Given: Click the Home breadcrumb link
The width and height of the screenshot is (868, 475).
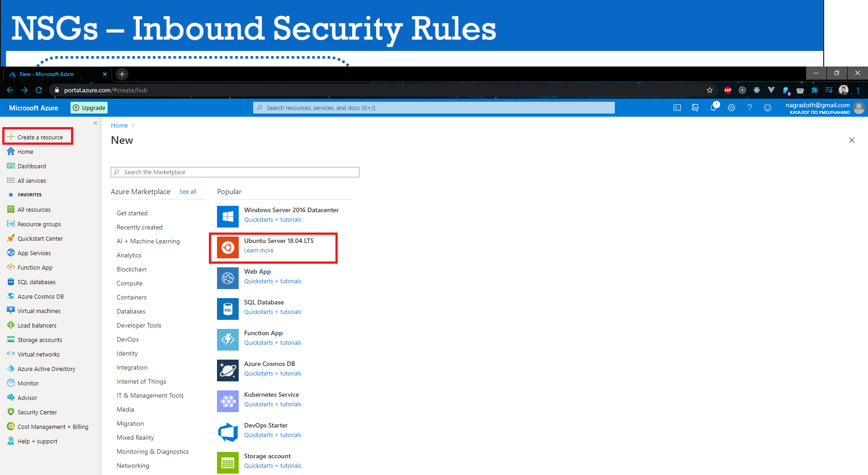Looking at the screenshot, I should (x=119, y=125).
